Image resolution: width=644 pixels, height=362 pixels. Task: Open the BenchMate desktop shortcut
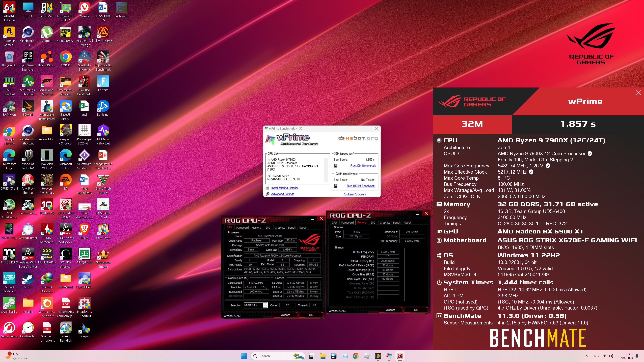47,10
